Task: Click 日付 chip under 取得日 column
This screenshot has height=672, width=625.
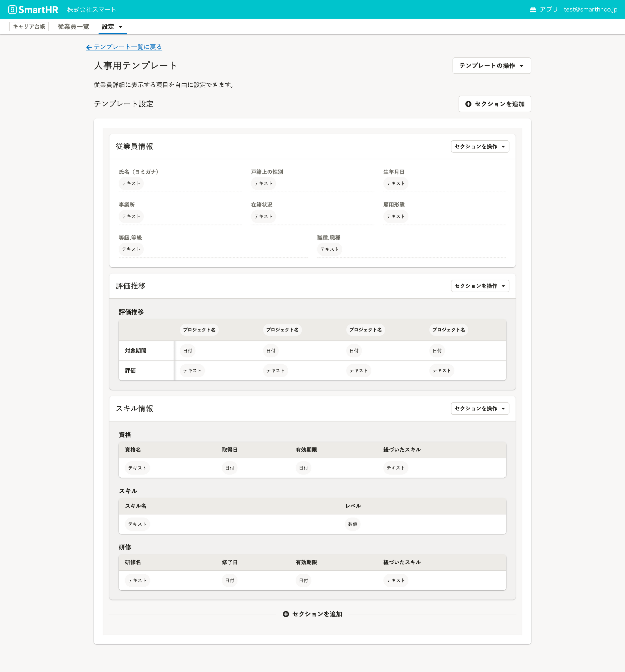Action: 229,468
